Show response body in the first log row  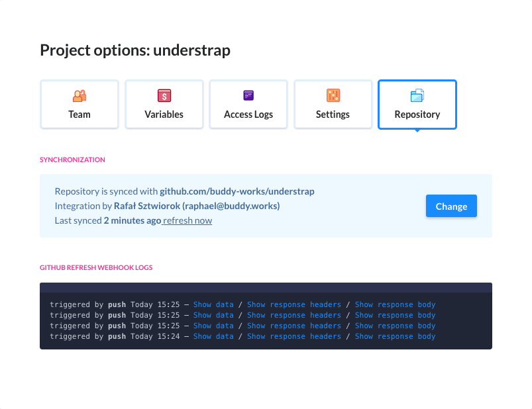(395, 304)
